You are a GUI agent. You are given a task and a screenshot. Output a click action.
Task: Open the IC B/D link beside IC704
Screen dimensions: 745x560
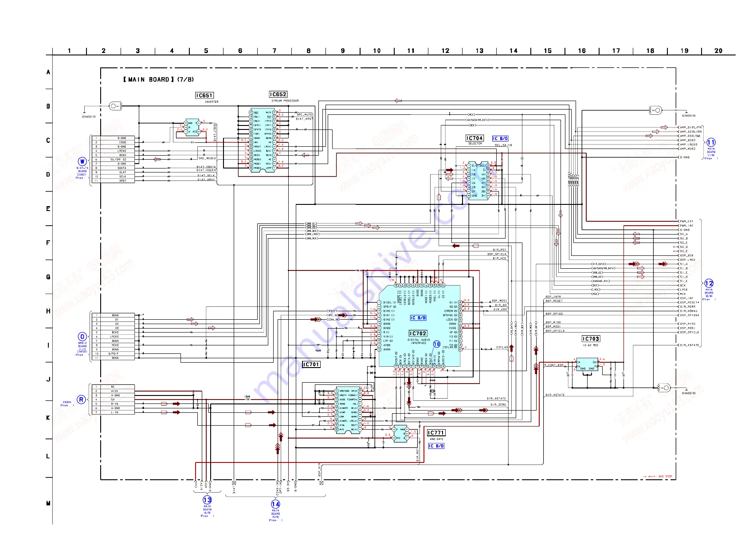[x=500, y=139]
